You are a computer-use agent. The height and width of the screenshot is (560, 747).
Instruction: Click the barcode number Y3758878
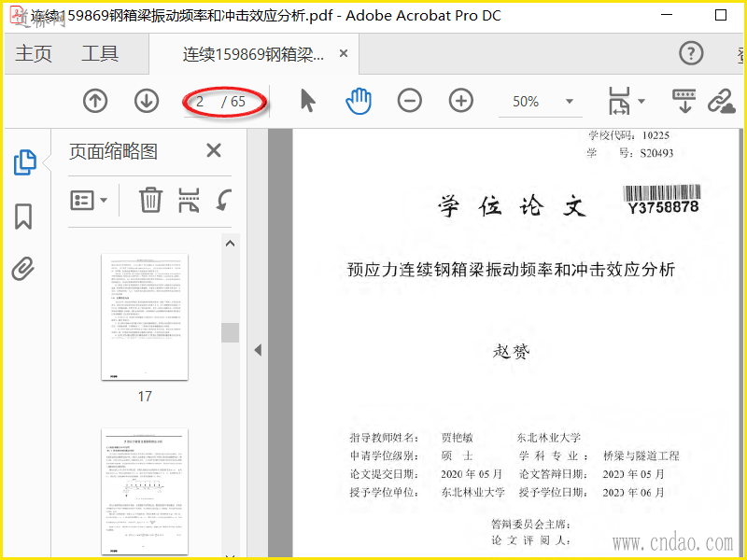tap(663, 207)
